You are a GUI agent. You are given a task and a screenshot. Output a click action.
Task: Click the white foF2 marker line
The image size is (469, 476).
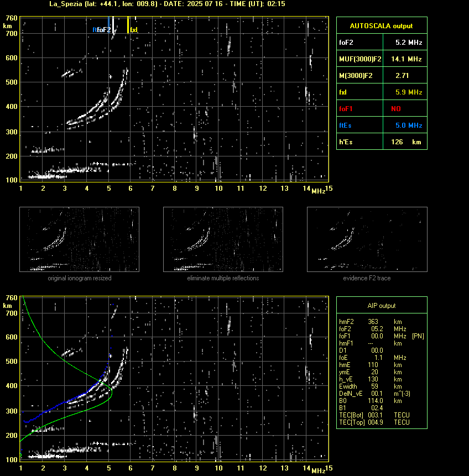tap(113, 25)
